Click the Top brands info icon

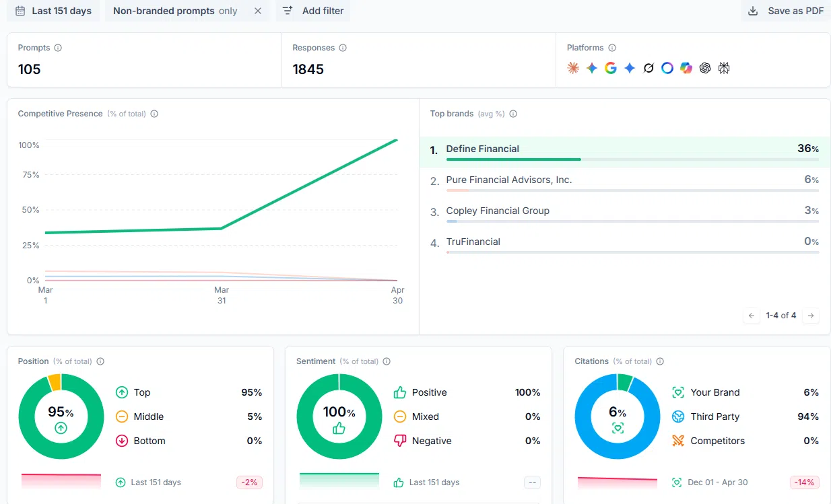(513, 114)
